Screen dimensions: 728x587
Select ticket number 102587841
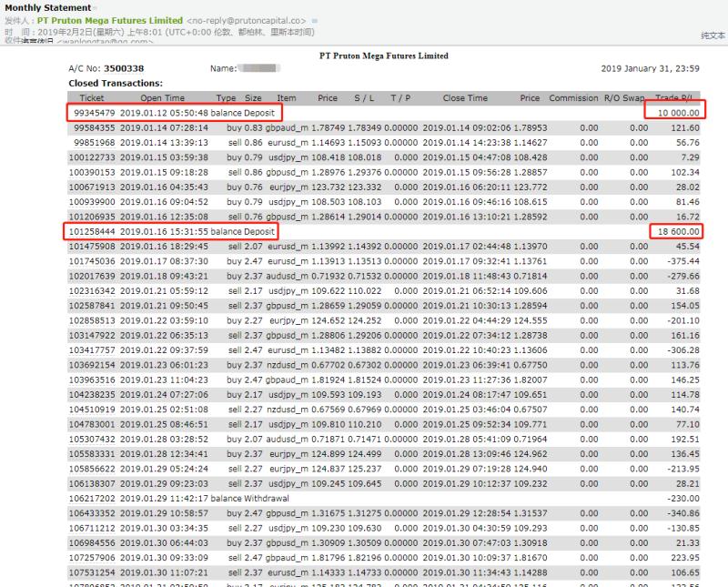pos(92,306)
